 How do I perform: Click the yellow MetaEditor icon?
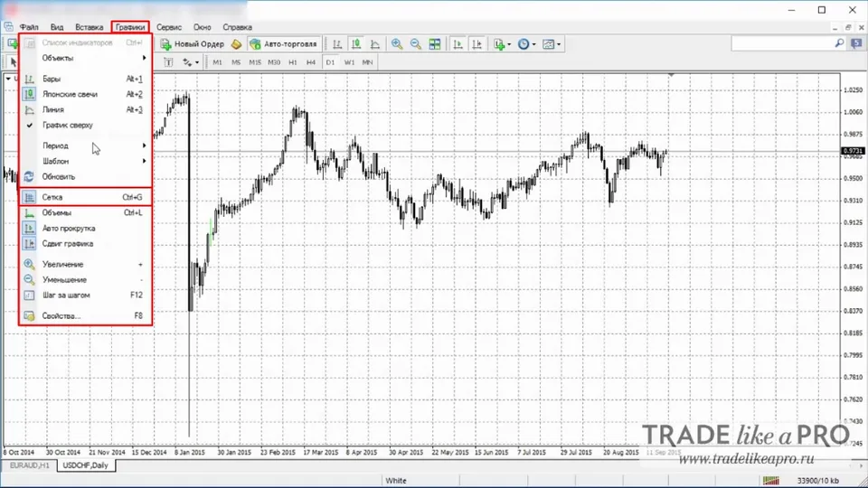(236, 44)
